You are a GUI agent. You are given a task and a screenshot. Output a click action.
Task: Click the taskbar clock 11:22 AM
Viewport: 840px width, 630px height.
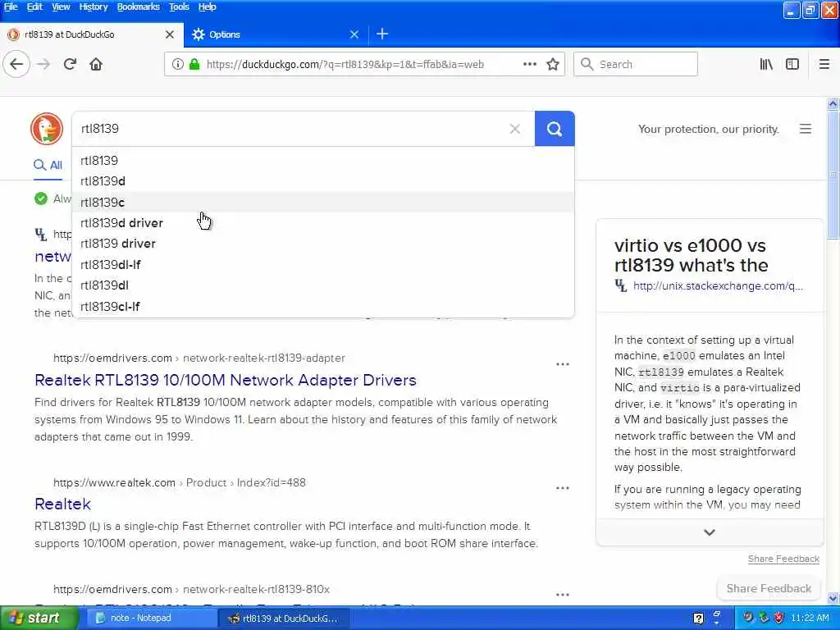810,619
